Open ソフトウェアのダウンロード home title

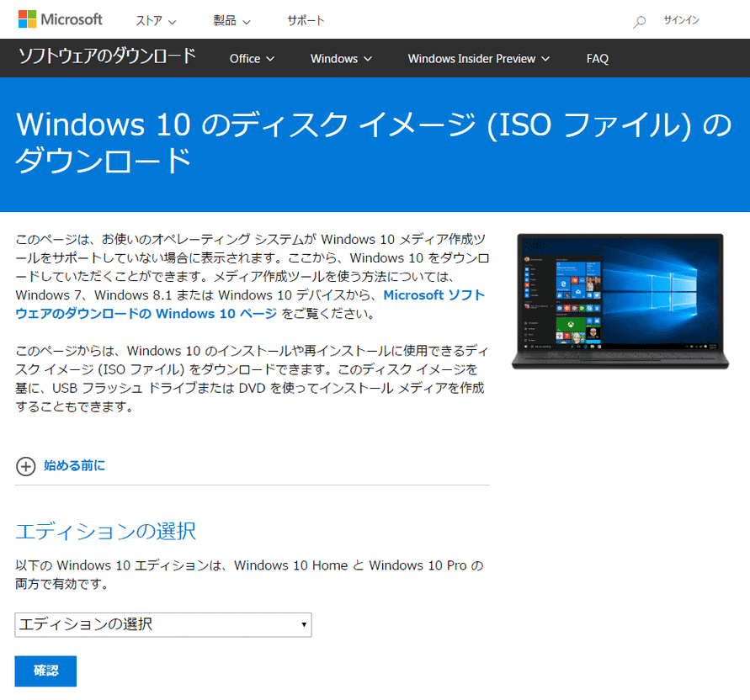107,56
